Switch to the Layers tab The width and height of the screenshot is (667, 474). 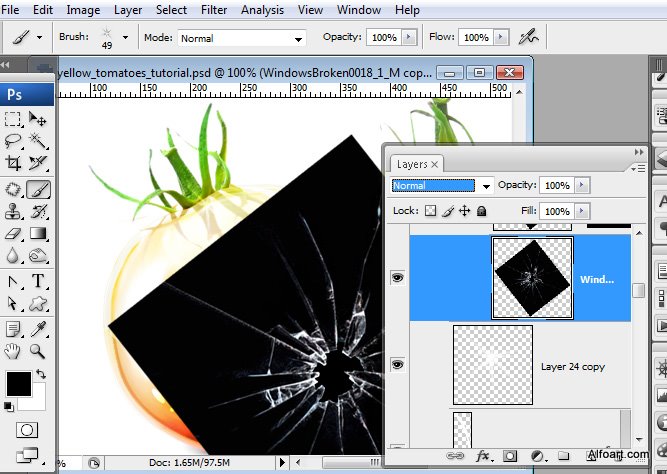412,164
